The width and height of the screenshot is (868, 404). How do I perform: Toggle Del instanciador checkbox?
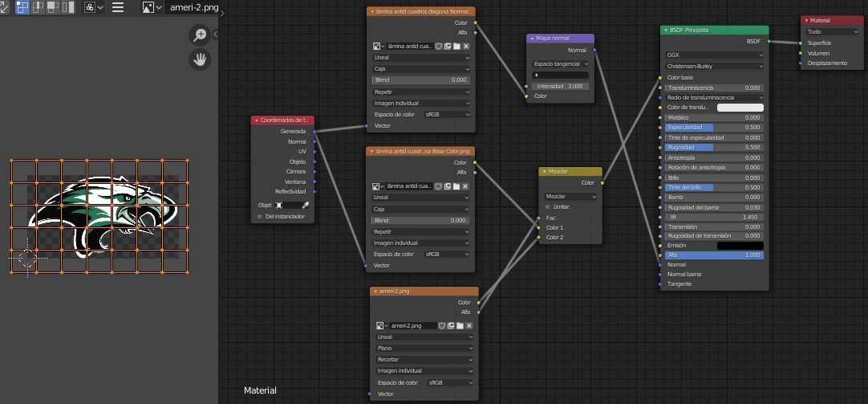tap(260, 217)
